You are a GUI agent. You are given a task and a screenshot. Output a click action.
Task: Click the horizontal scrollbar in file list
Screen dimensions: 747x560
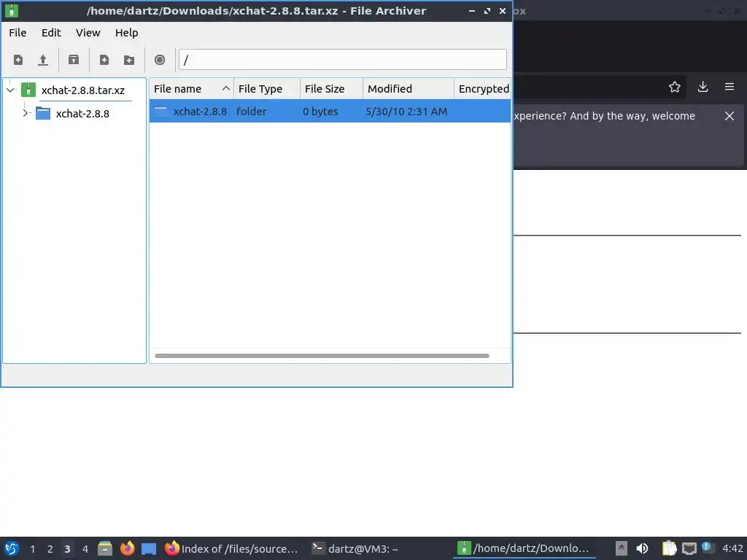click(322, 356)
